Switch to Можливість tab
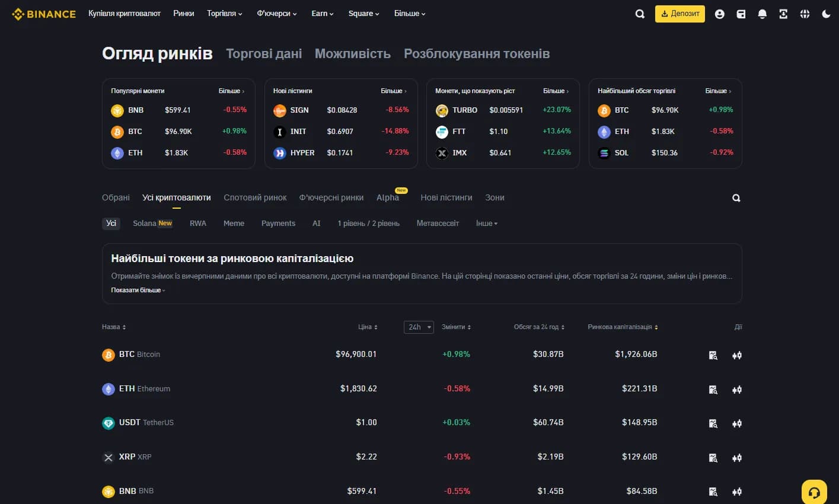Image resolution: width=839 pixels, height=504 pixels. pyautogui.click(x=353, y=54)
